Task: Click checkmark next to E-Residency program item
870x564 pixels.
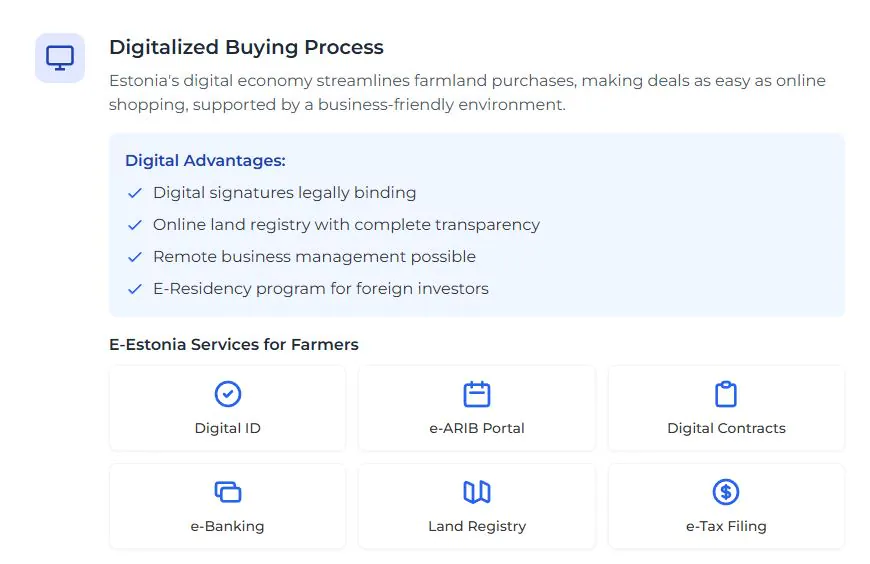Action: [x=135, y=289]
